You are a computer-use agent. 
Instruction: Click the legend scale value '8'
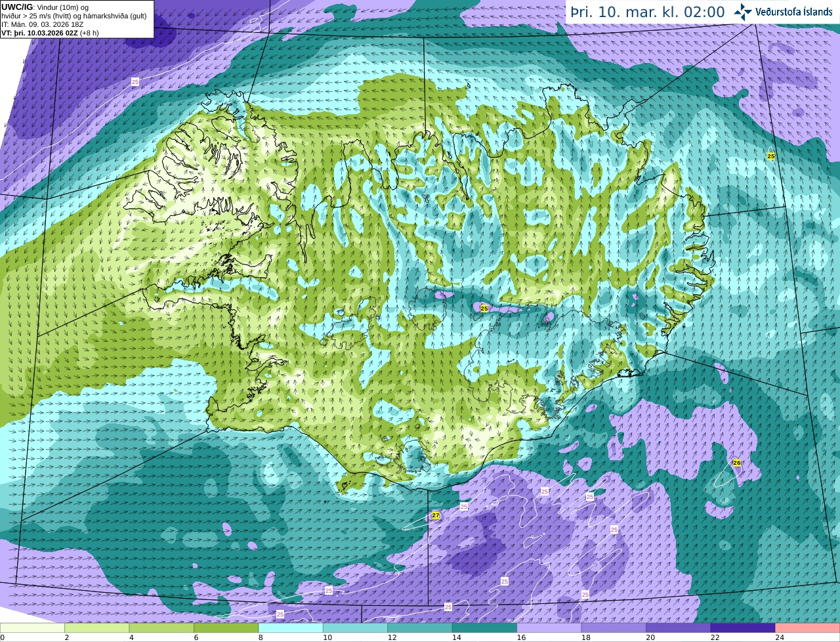coord(261,637)
